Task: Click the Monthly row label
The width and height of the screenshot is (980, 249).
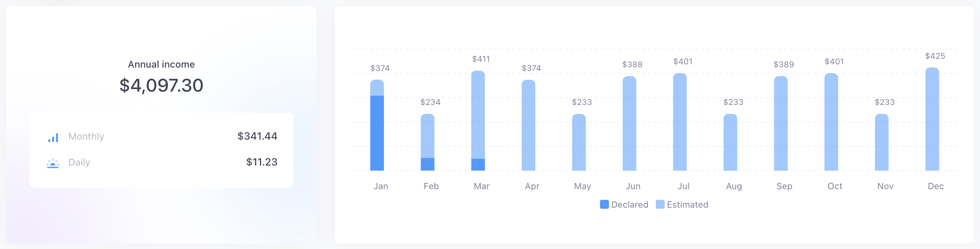Action: pyautogui.click(x=86, y=137)
